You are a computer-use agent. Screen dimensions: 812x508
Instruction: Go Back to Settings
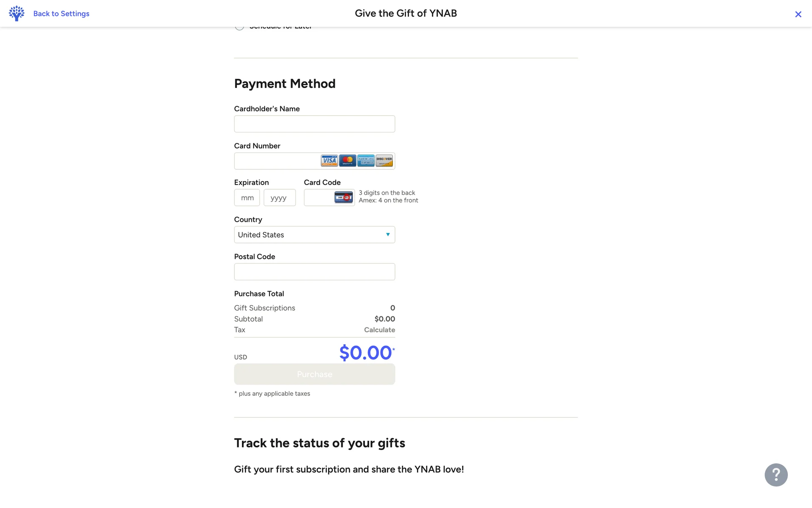(61, 14)
